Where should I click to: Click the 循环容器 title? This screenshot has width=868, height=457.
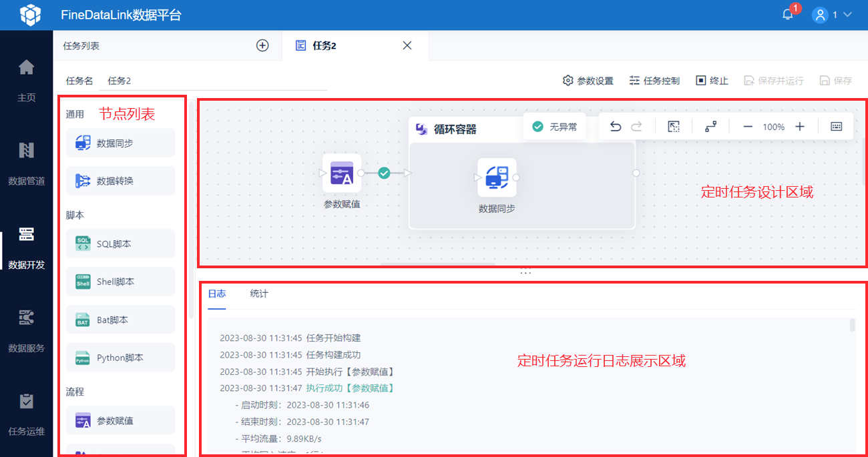pyautogui.click(x=455, y=129)
